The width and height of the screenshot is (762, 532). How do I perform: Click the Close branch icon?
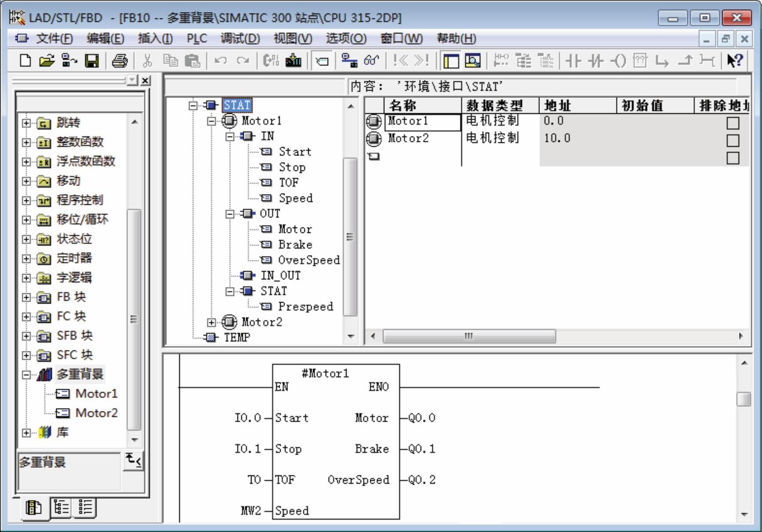click(685, 61)
